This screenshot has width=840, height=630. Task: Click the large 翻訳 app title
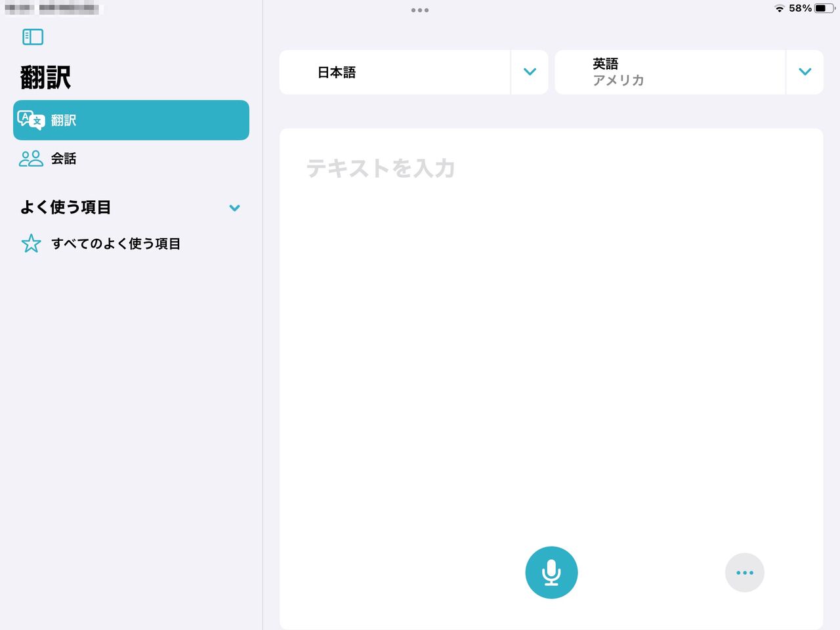[x=45, y=77]
